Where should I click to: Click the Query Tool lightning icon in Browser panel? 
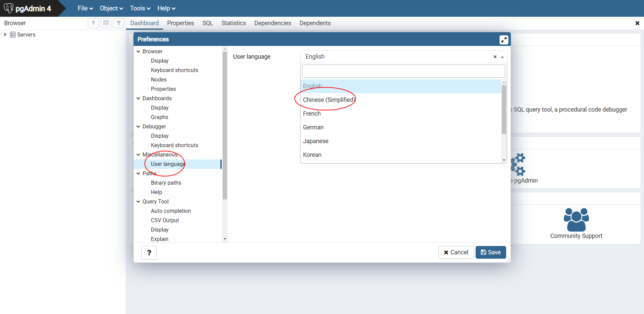click(93, 23)
